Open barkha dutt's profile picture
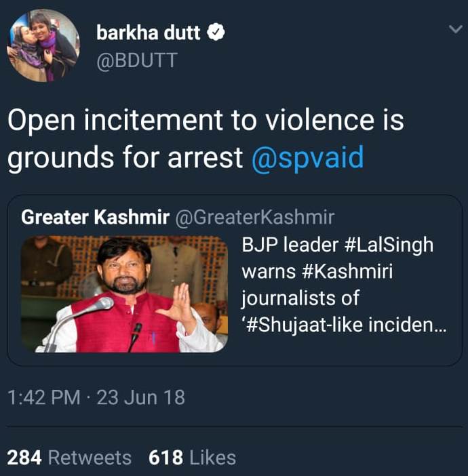 43,45
